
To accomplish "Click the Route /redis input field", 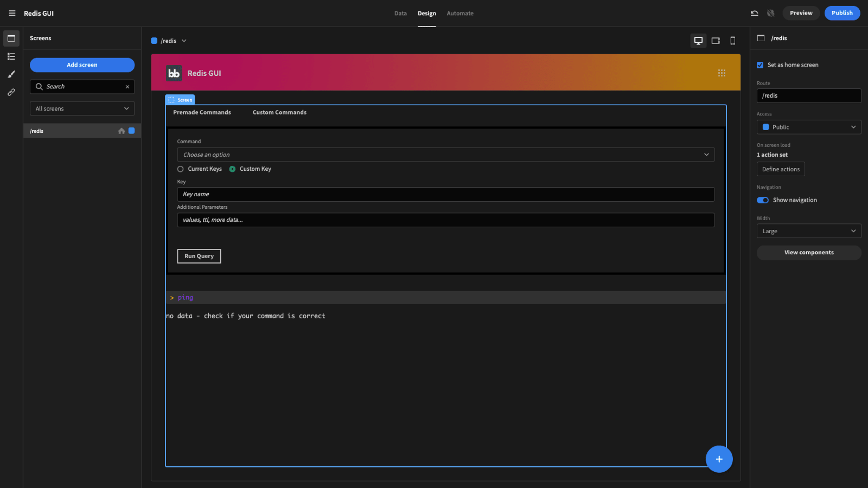I will click(809, 95).
